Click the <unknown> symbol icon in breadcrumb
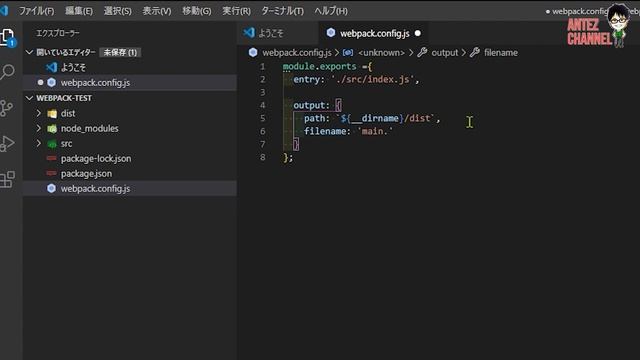Screen dimensions: 640x360 (x=348, y=52)
